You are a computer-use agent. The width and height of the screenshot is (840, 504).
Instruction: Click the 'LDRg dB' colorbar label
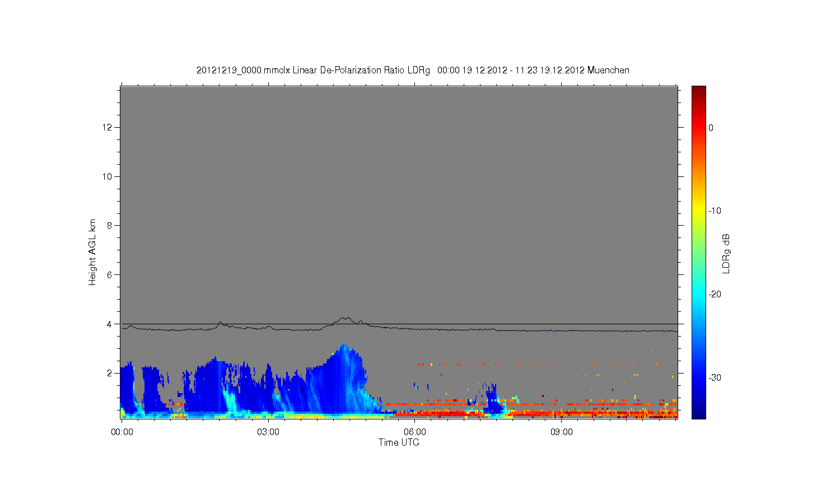coord(726,253)
